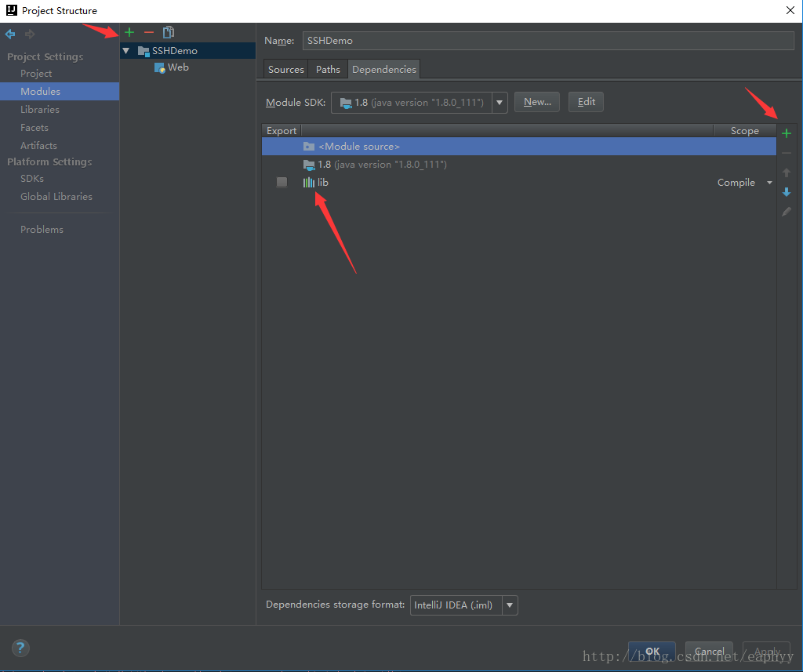Add a new module with green plus

click(x=129, y=33)
